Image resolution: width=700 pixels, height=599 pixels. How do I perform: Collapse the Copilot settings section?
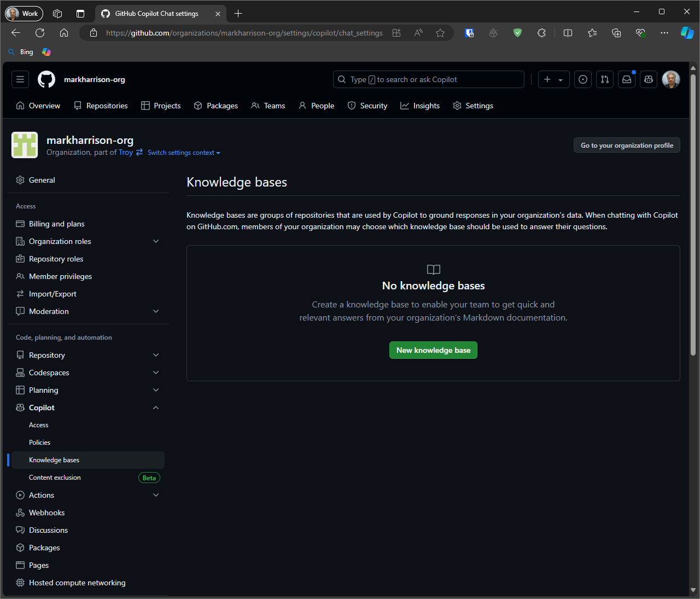click(x=156, y=408)
